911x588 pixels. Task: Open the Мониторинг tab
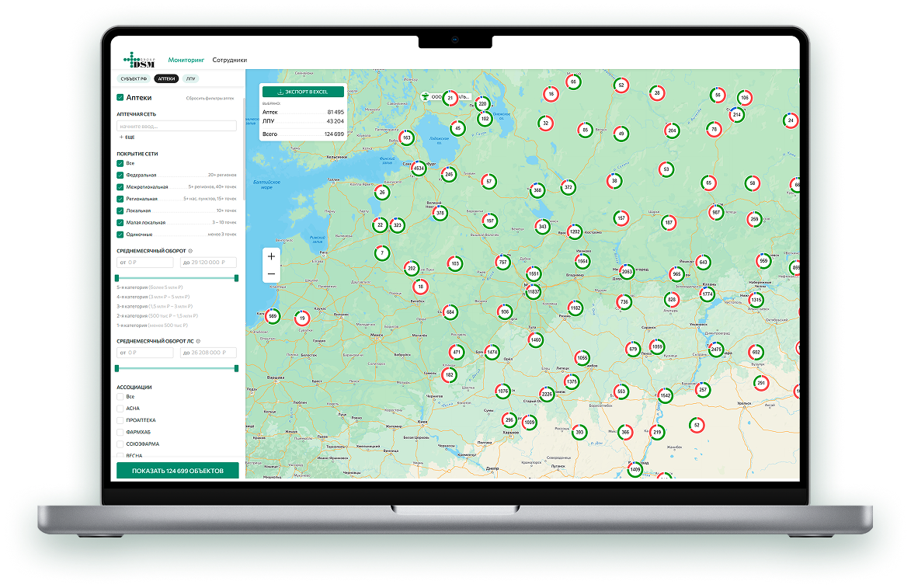point(186,60)
